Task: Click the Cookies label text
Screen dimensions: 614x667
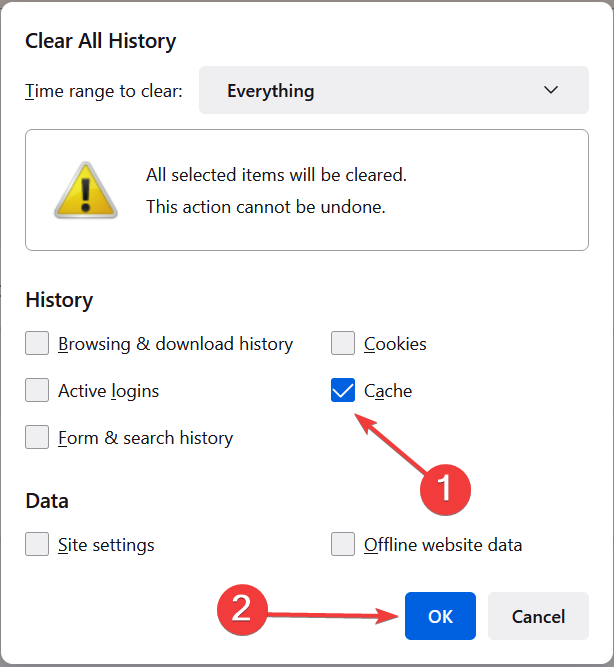Action: [395, 344]
